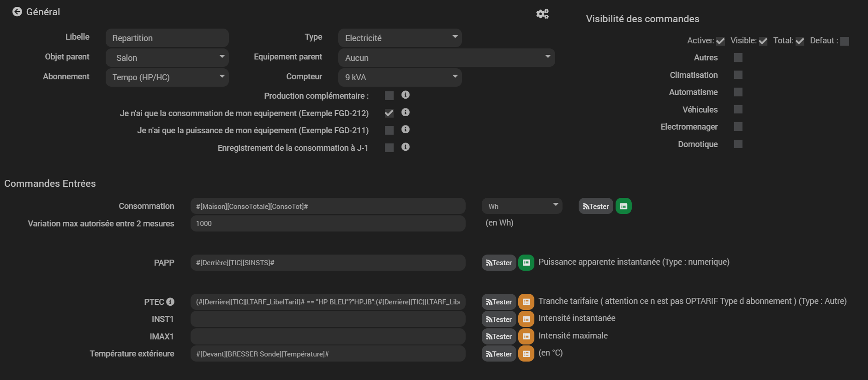
Task: Open the Compteur dropdown showing 9 kVA
Action: point(400,77)
